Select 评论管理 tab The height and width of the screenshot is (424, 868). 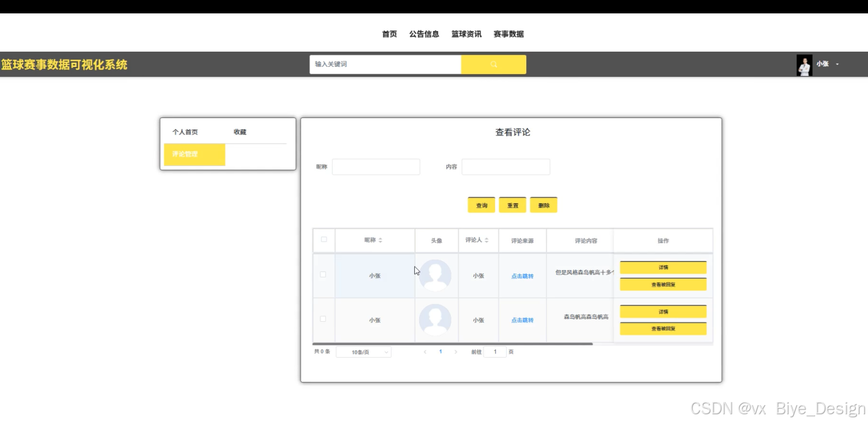pos(195,155)
